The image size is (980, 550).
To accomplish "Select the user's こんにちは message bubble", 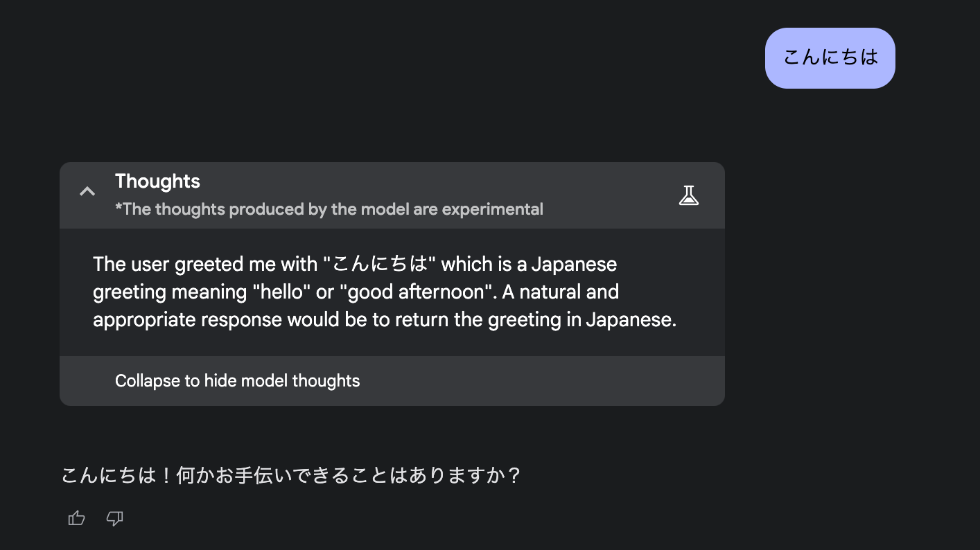I will pyautogui.click(x=830, y=57).
